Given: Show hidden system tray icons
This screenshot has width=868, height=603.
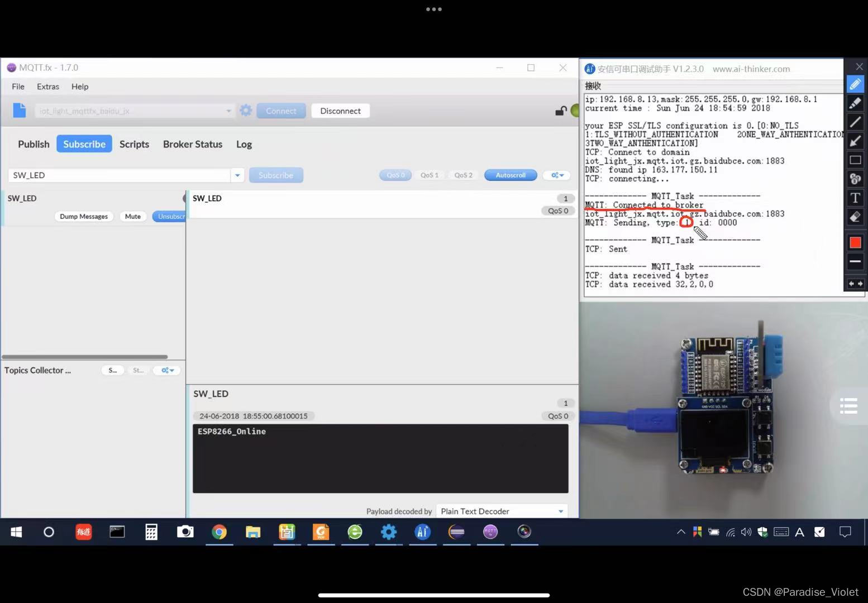Looking at the screenshot, I should [681, 532].
